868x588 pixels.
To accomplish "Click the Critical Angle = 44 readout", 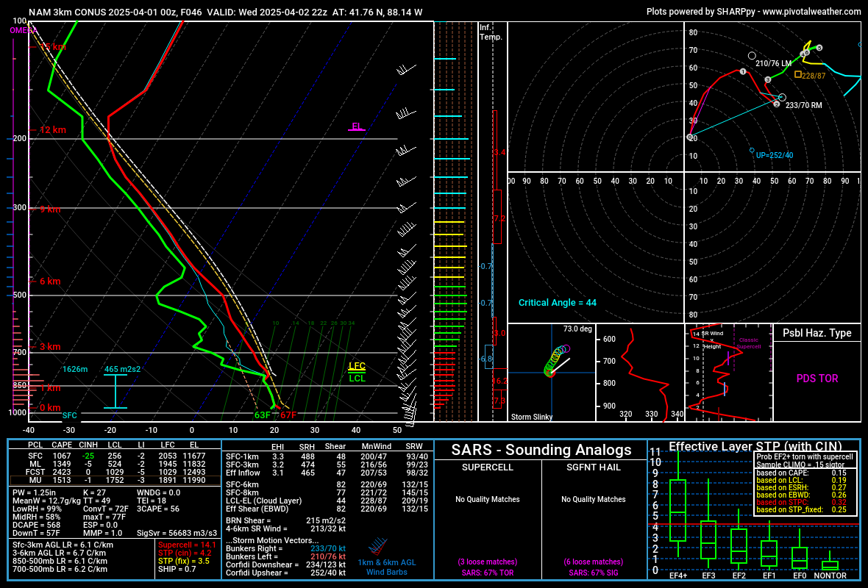I will click(x=558, y=303).
